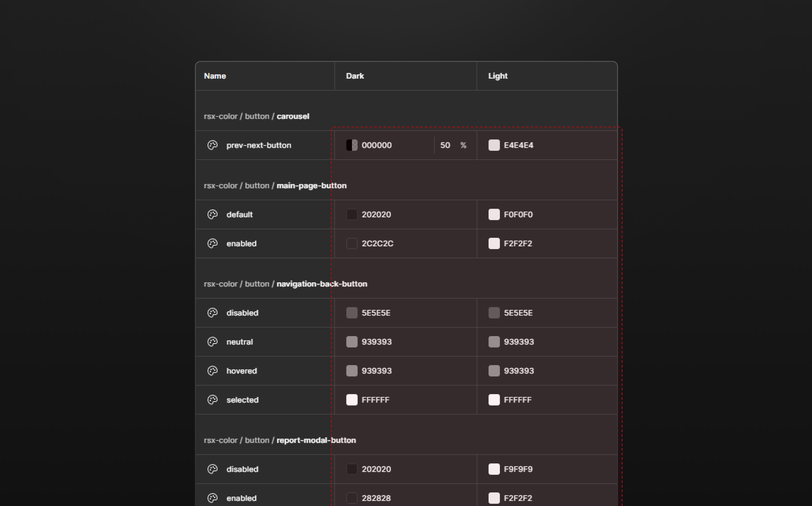Click the palette icon beside neutral variable
The width and height of the screenshot is (812, 506).
[x=212, y=342]
